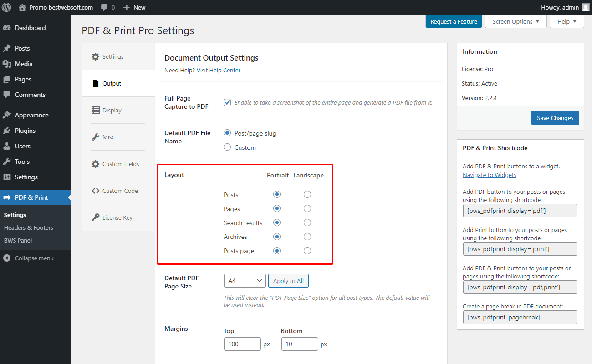Select Portrait layout for Pages
Image resolution: width=592 pixels, height=364 pixels.
click(x=277, y=208)
